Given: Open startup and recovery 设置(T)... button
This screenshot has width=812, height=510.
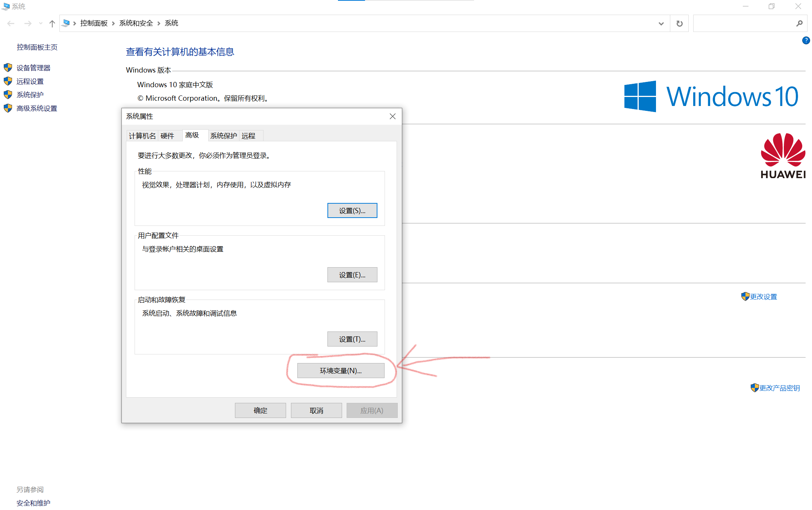Looking at the screenshot, I should point(352,339).
